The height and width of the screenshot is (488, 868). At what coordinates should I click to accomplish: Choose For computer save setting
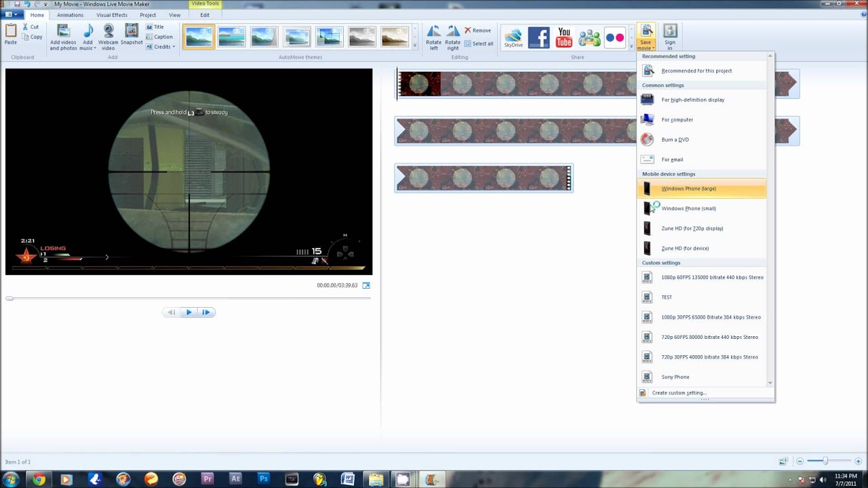point(703,120)
